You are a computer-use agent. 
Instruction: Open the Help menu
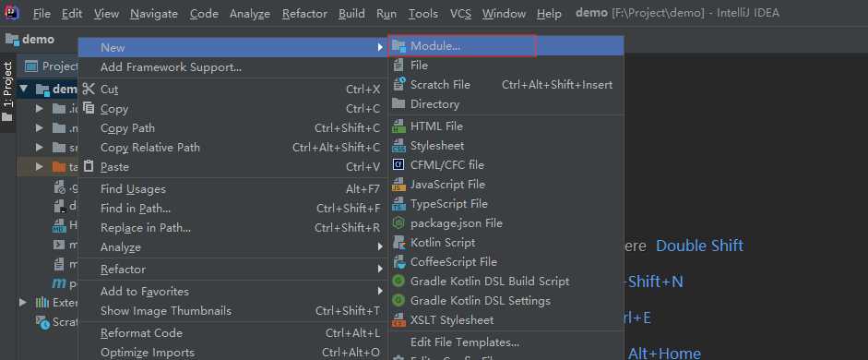click(549, 13)
